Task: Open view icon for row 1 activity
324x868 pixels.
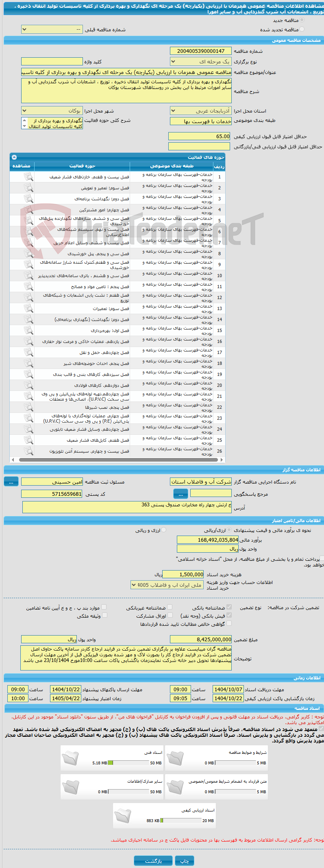Action: click(28, 176)
